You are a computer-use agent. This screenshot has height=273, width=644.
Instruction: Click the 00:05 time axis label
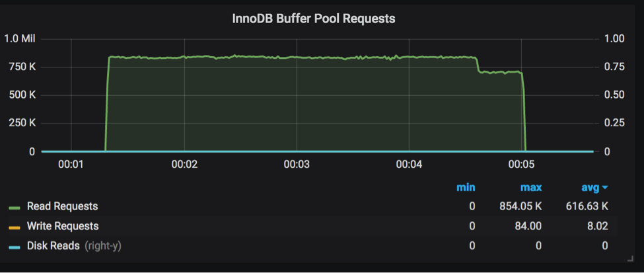(x=522, y=164)
